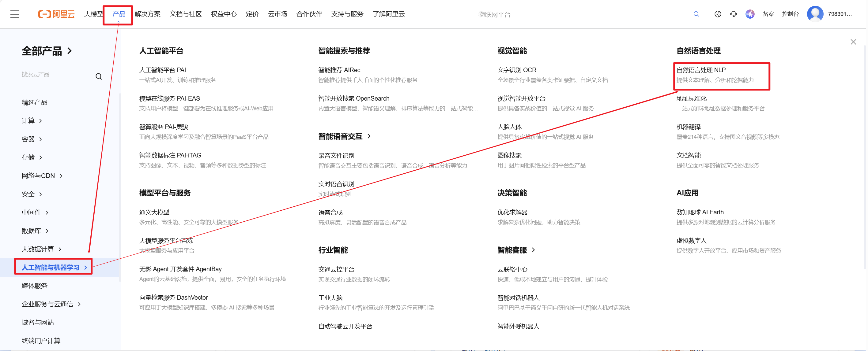
Task: Click the colorful AI assistant icon
Action: tap(749, 14)
